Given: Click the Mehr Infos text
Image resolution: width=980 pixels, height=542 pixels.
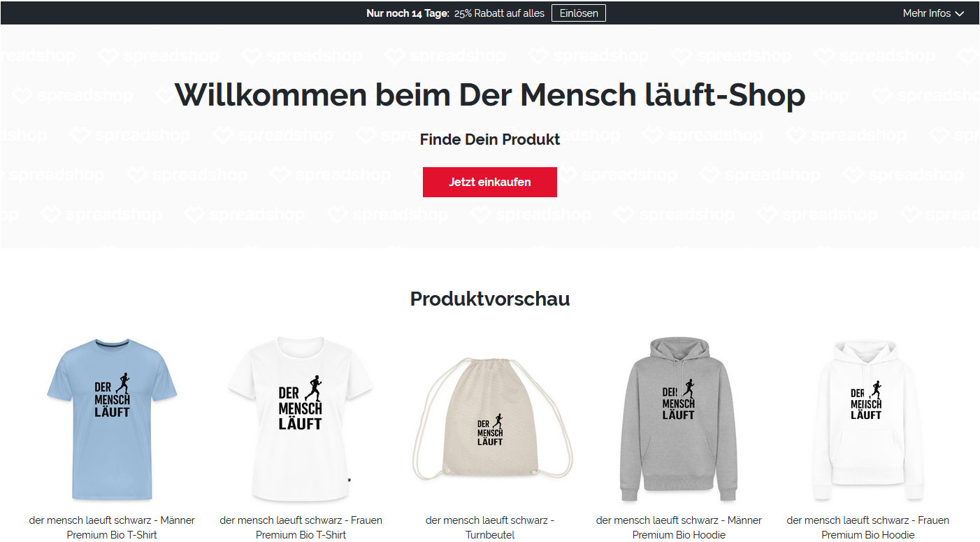Looking at the screenshot, I should (x=927, y=13).
